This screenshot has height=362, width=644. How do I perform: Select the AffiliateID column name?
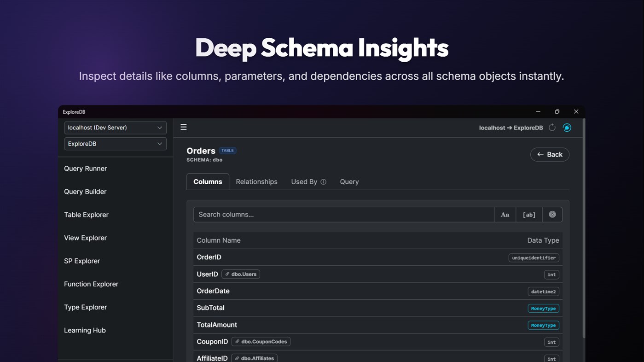pos(212,358)
